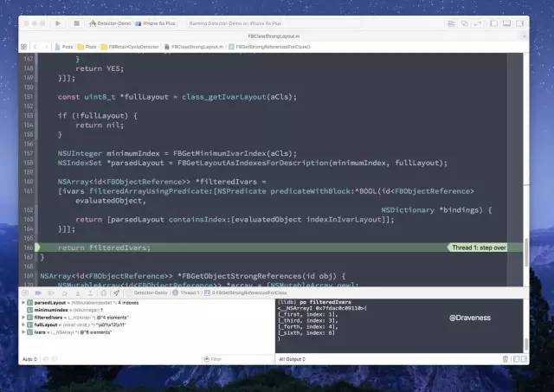Click the 'po filteredIvars' console line

[315, 302]
